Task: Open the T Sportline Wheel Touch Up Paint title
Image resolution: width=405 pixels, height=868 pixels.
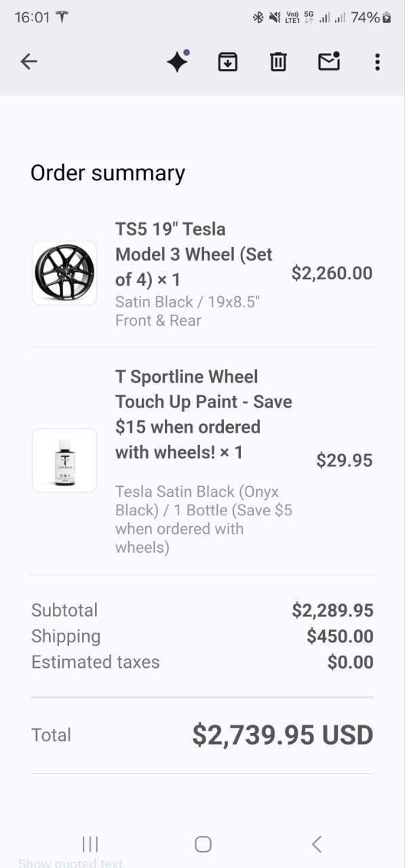Action: (x=204, y=414)
